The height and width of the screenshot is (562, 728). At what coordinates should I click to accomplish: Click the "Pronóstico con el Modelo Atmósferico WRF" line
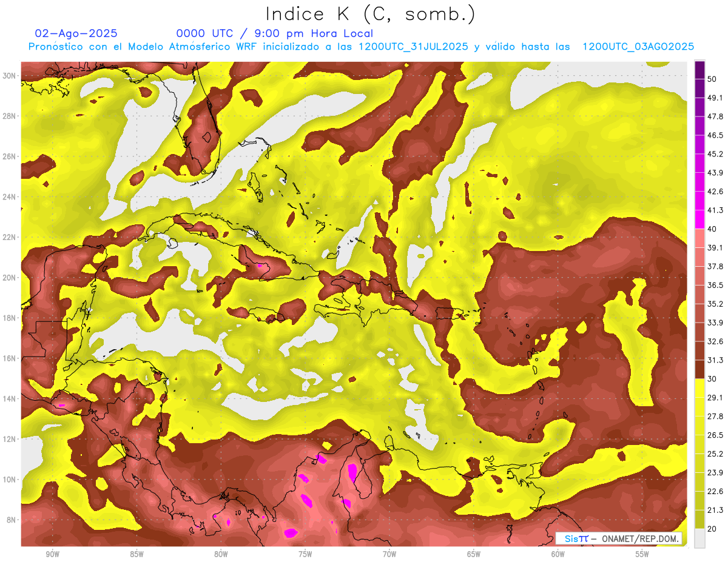tap(361, 47)
